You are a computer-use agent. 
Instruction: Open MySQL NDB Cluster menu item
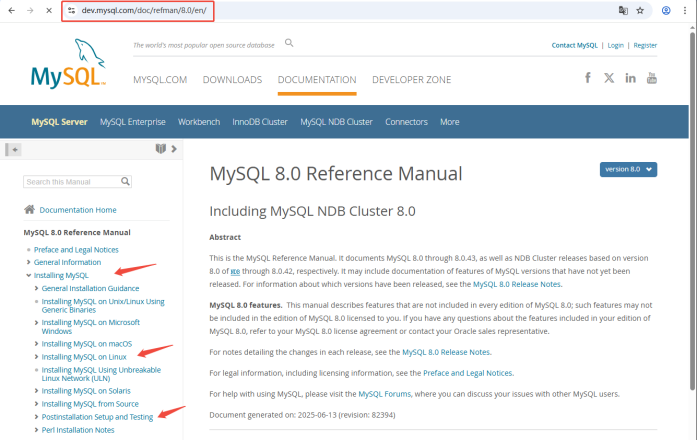click(336, 122)
